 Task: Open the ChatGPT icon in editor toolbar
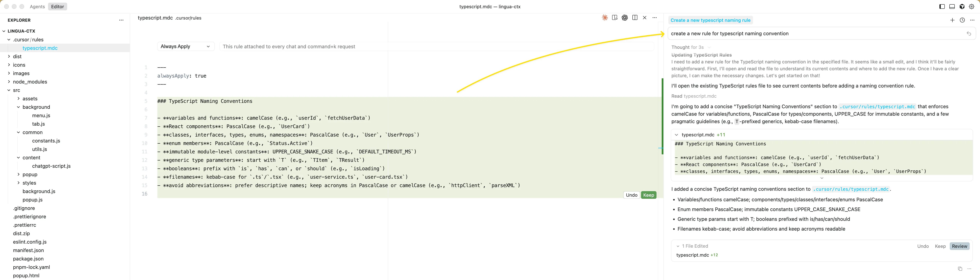pos(625,17)
